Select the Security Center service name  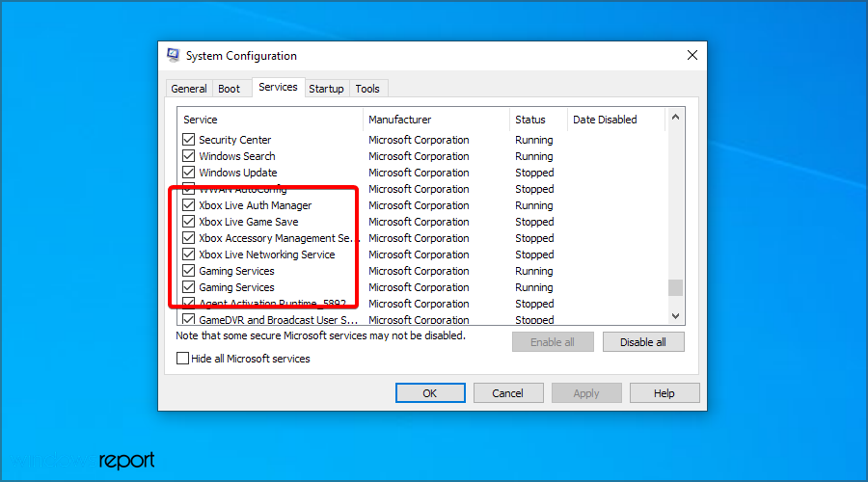tap(234, 140)
